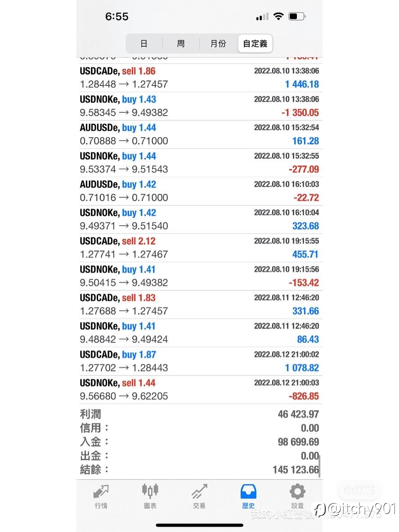Viewport: 399px width, 532px height.
Task: Open USDCADe sell 1.86 trade row
Action: (200, 78)
